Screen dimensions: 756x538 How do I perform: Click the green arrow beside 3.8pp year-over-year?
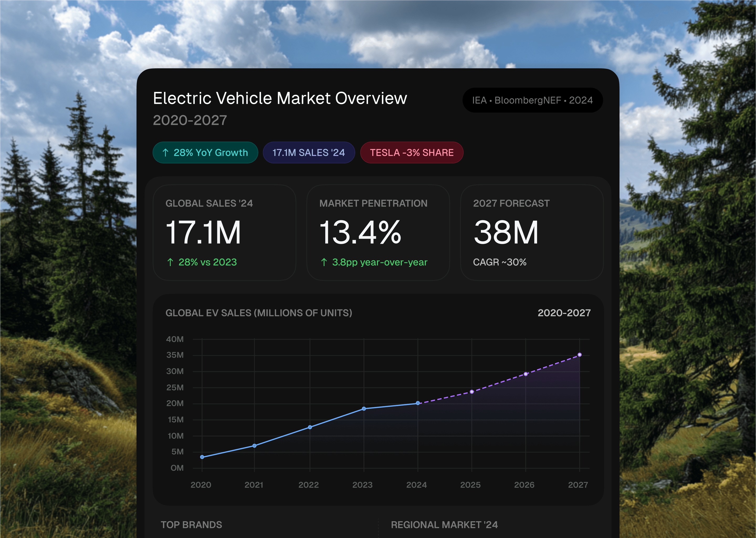(324, 262)
